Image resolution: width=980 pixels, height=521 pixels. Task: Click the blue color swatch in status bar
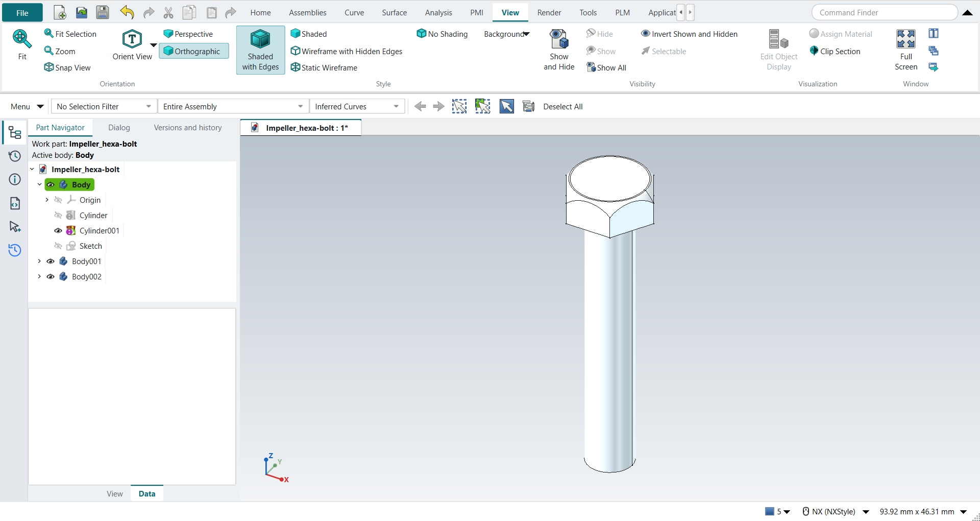(770, 511)
